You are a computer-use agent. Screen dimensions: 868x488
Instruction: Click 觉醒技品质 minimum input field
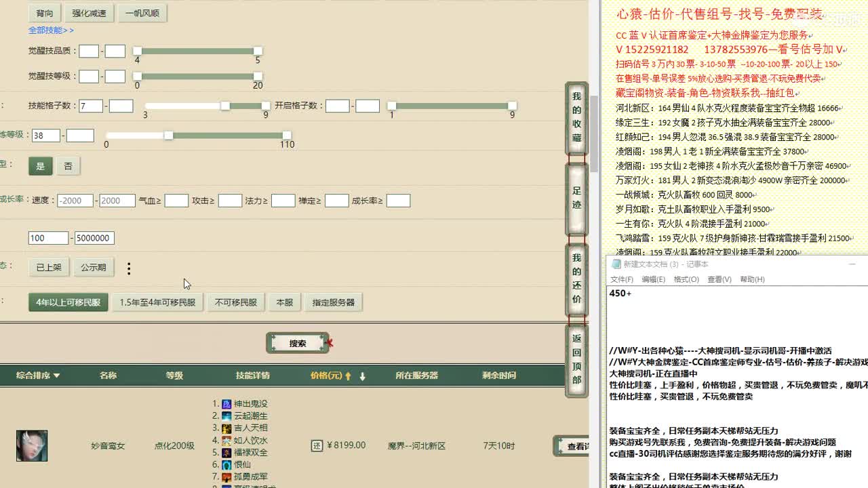(x=89, y=51)
